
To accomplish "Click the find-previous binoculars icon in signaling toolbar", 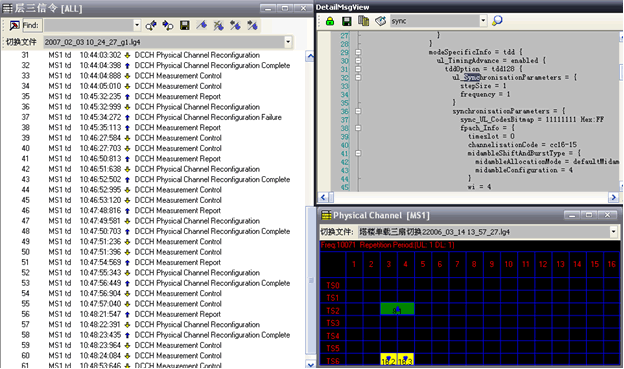I will pos(151,26).
